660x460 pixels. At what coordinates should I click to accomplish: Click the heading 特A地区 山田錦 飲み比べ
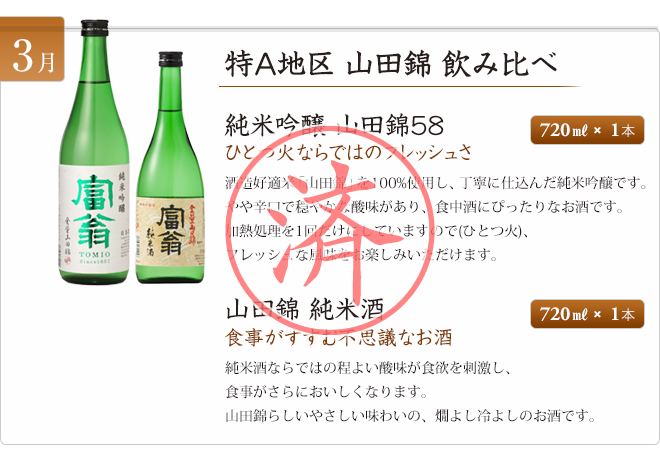(391, 64)
